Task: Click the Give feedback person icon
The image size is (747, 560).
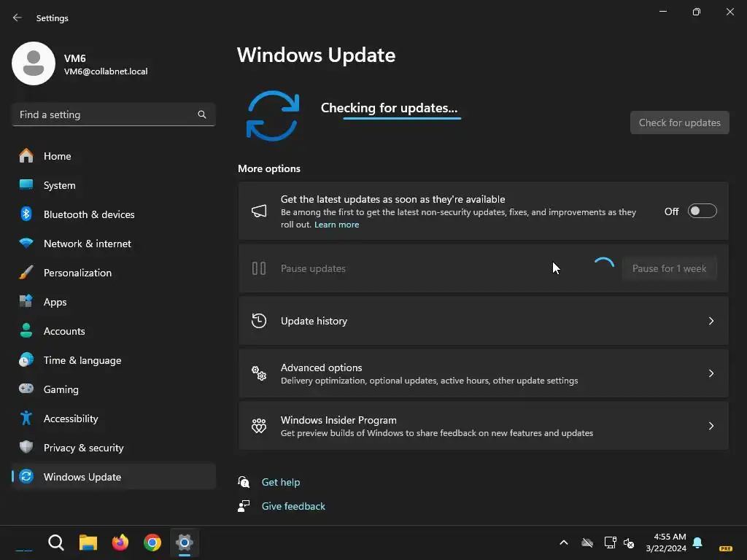Action: (x=244, y=506)
